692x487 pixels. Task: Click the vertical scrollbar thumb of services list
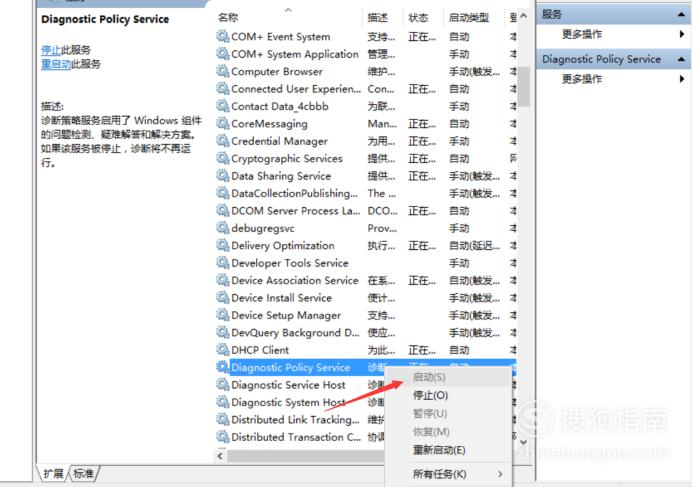click(x=523, y=87)
